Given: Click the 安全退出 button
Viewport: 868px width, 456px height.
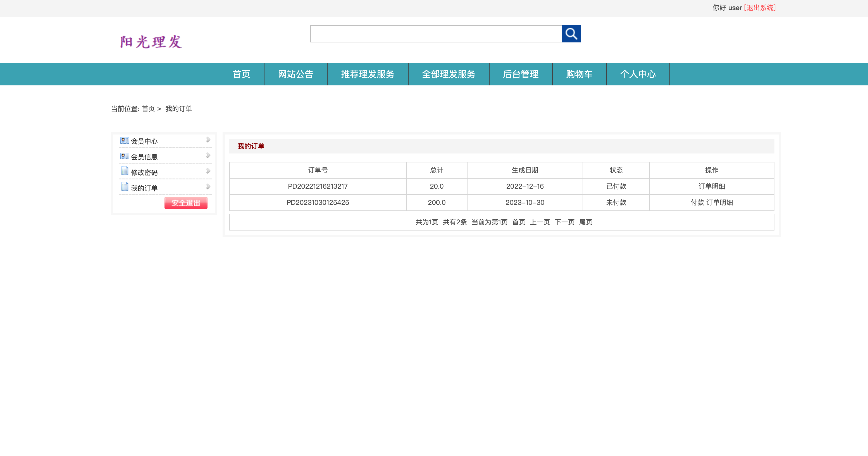Looking at the screenshot, I should pyautogui.click(x=186, y=203).
